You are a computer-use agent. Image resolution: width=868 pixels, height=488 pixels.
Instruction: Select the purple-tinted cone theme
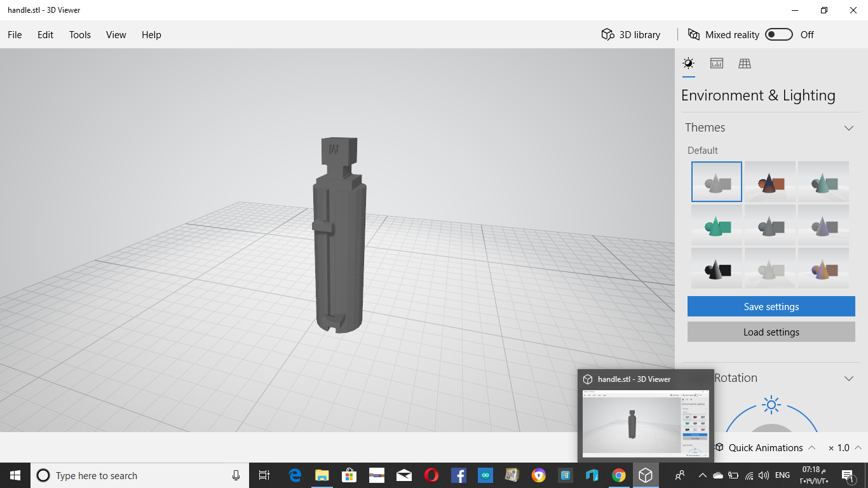[x=824, y=225]
